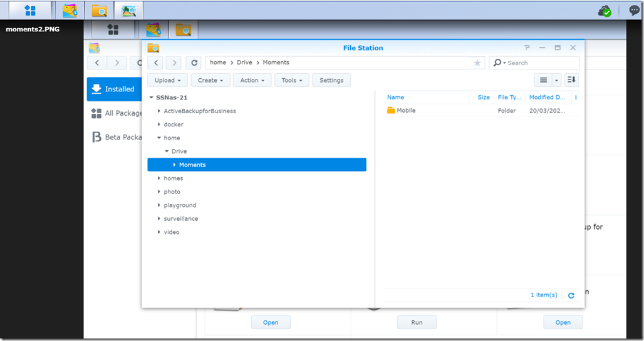Open column options menu in file list header
Viewport: 644px width, 341px height.
click(576, 97)
